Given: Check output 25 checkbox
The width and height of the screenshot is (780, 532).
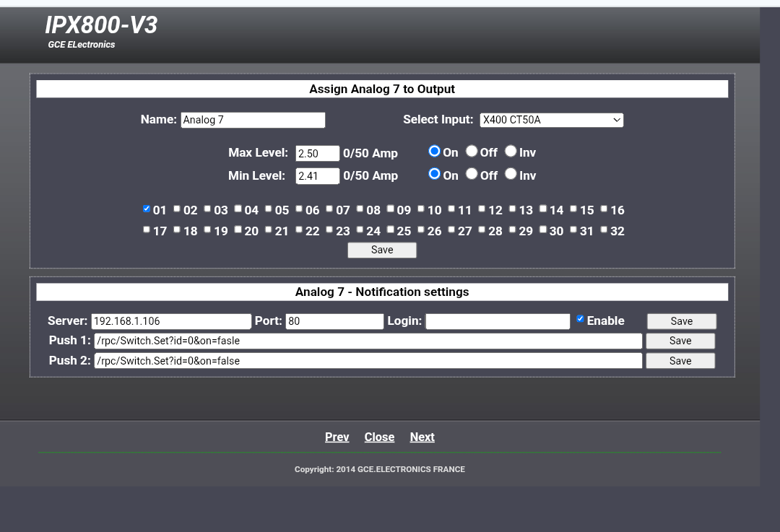Looking at the screenshot, I should (391, 230).
